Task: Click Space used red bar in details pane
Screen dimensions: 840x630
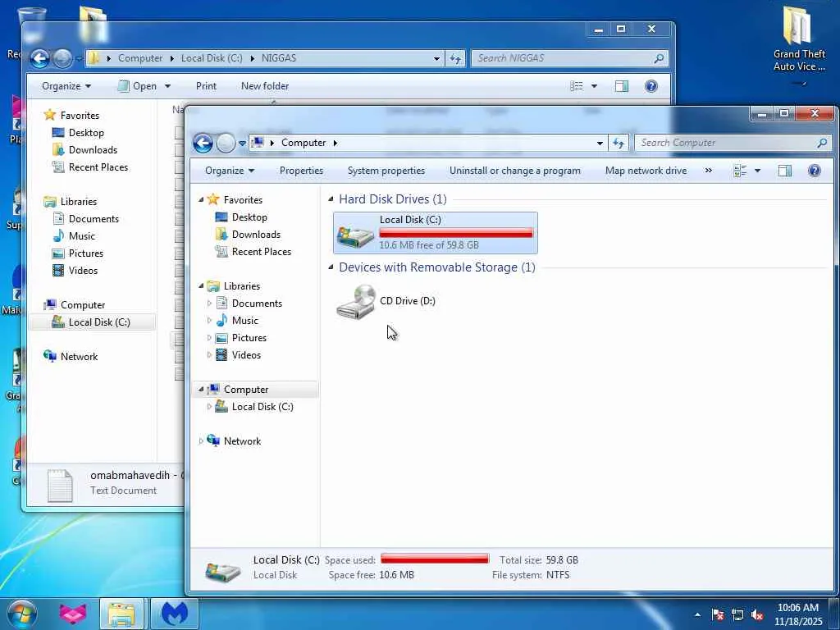Action: coord(435,559)
